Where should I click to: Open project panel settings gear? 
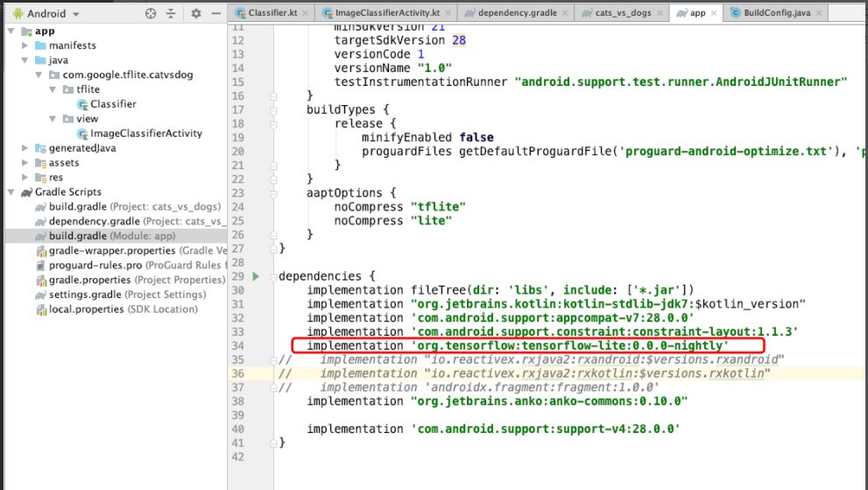pos(196,13)
